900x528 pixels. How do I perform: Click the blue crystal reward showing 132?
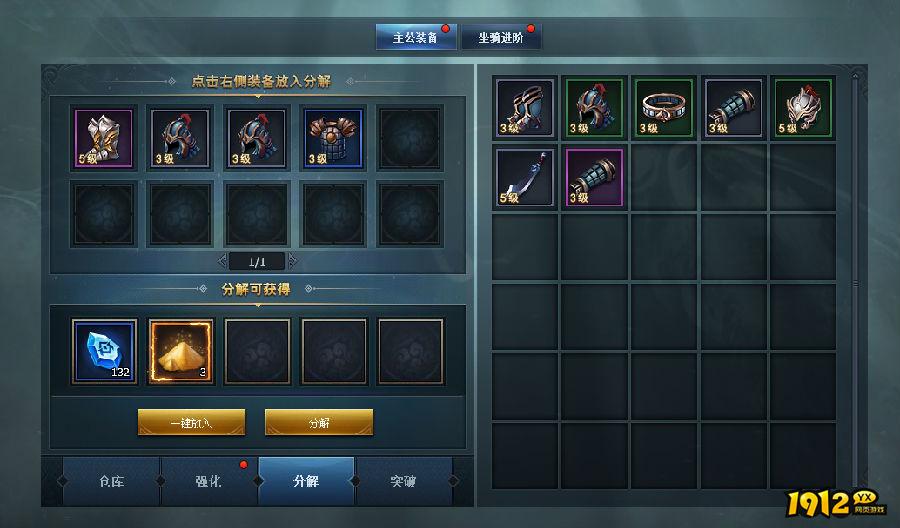click(x=104, y=351)
